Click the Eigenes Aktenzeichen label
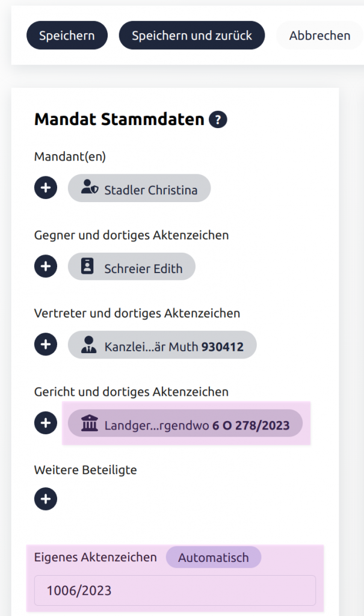 96,557
